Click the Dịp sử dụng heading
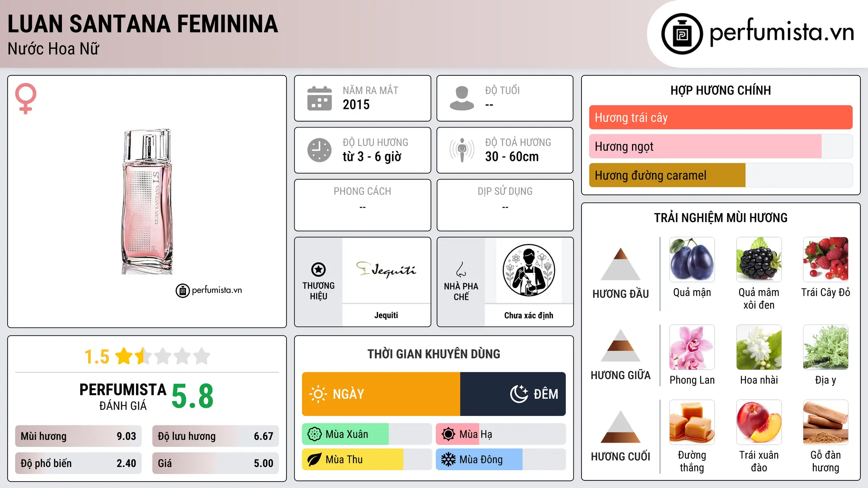The width and height of the screenshot is (868, 488). 505,191
